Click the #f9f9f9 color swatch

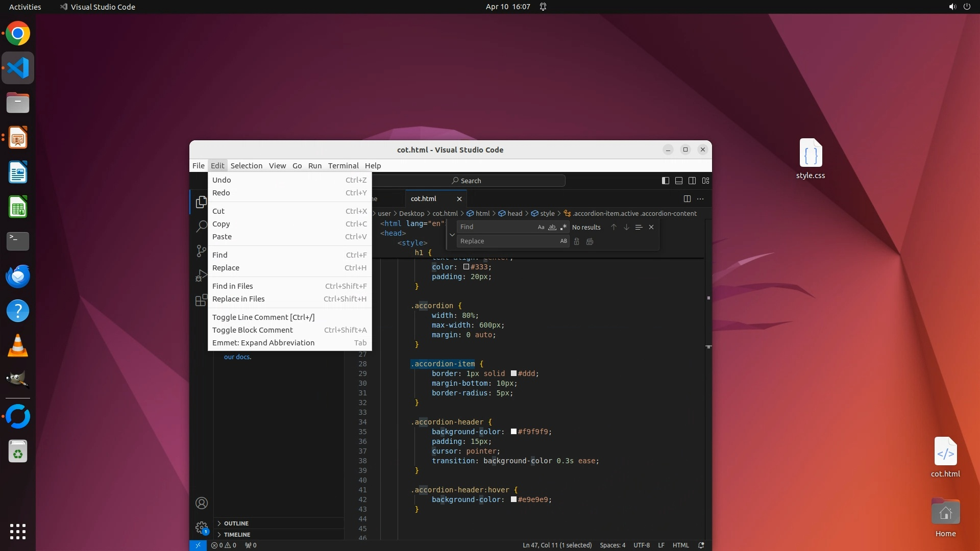tap(513, 432)
